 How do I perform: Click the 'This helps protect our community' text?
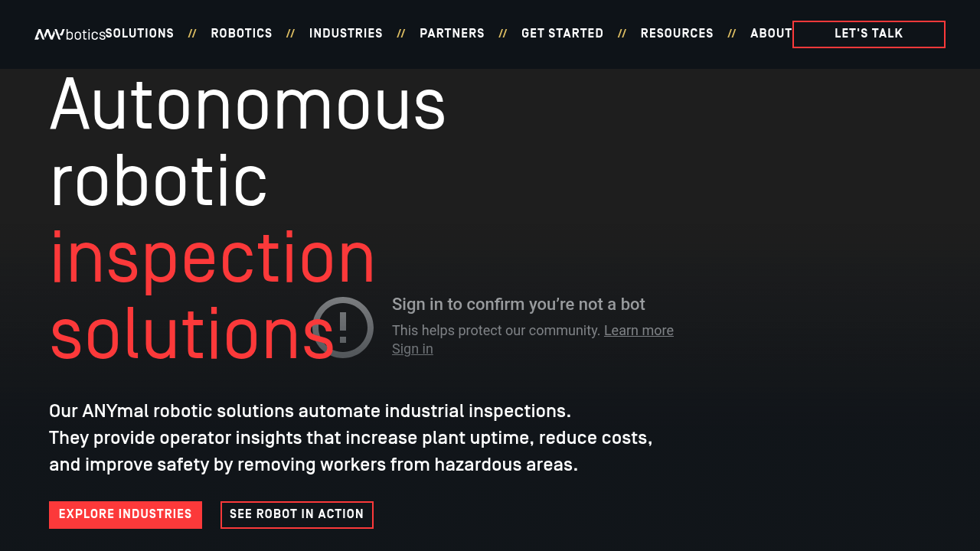click(x=495, y=331)
